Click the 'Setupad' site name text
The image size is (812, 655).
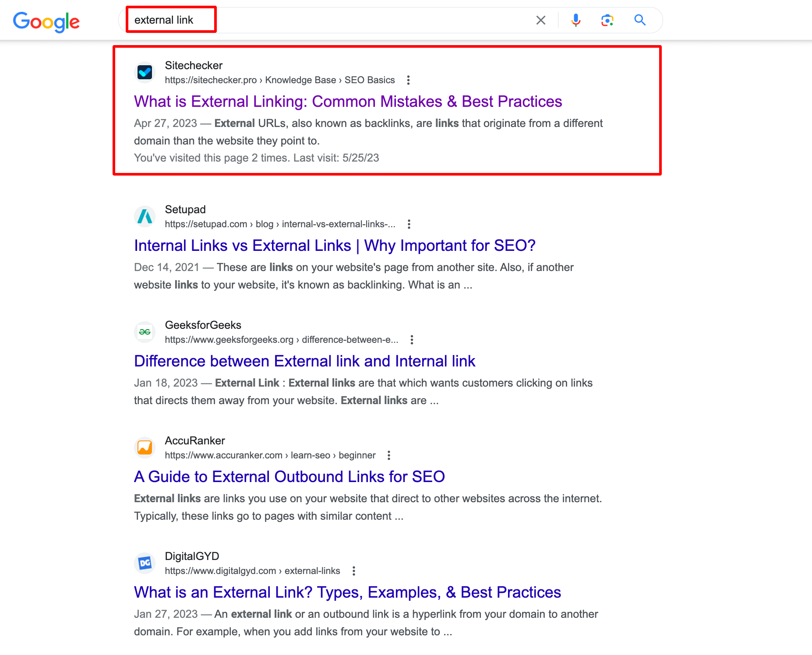185,210
